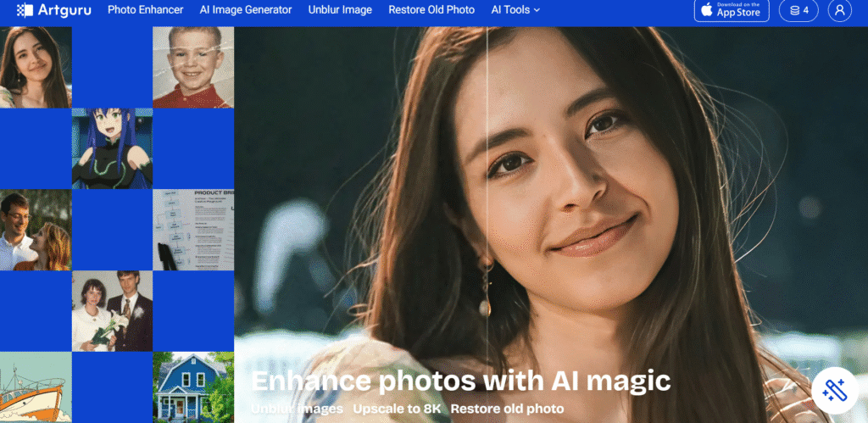
Task: Select Restore Old Photo in navigation
Action: pyautogui.click(x=431, y=10)
